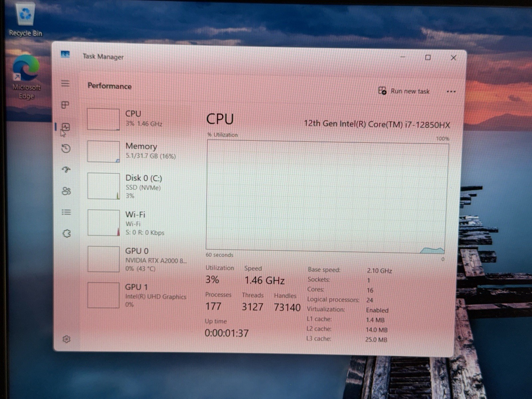Click the 60 seconds graph label
The width and height of the screenshot is (532, 399).
(x=219, y=255)
